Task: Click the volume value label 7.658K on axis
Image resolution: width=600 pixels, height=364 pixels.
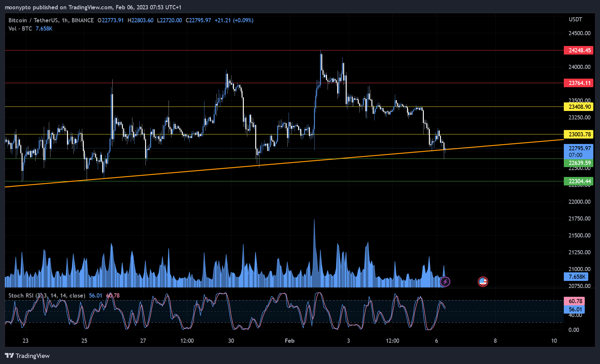Action: pyautogui.click(x=576, y=277)
